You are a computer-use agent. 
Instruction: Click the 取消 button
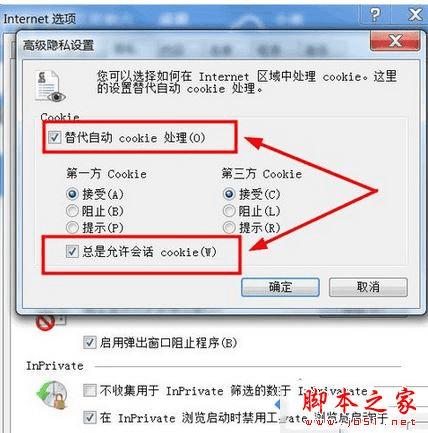click(x=368, y=287)
